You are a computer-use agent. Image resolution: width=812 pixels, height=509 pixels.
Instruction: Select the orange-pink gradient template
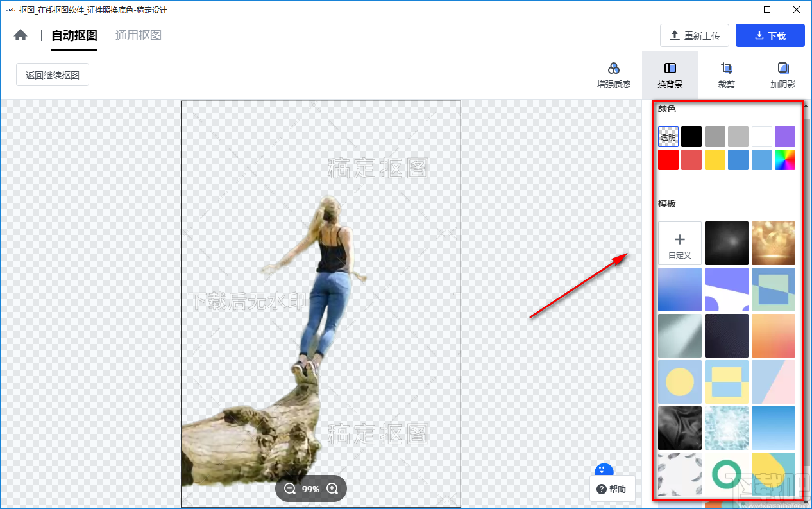click(x=774, y=336)
